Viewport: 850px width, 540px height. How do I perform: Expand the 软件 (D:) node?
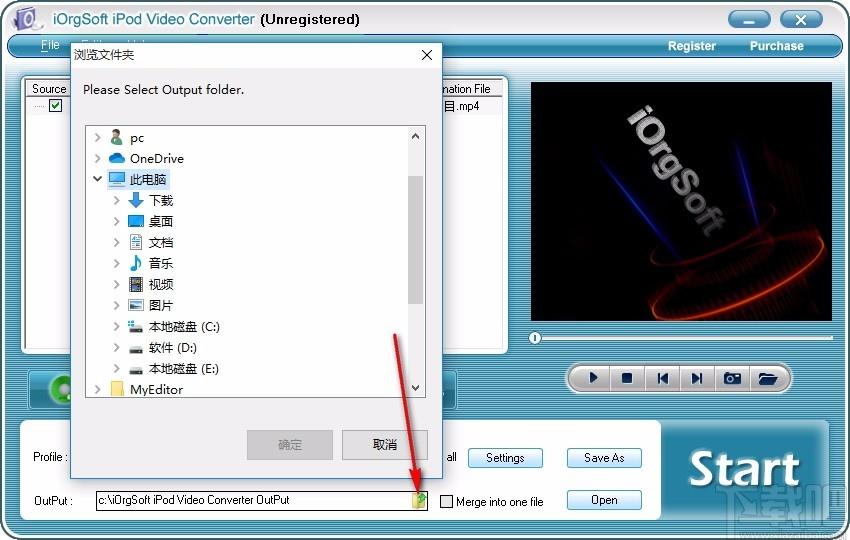[x=117, y=348]
